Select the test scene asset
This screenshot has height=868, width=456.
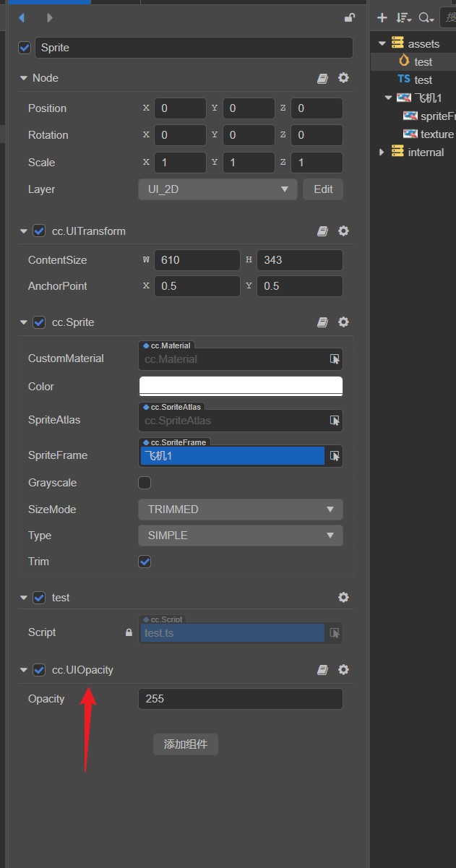pos(422,62)
